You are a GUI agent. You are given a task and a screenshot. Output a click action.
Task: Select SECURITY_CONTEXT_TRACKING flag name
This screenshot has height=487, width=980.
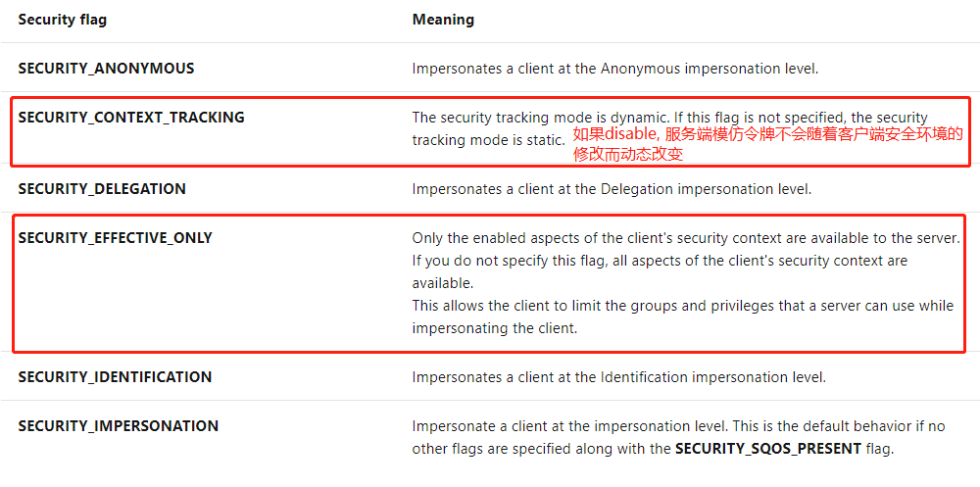click(x=131, y=118)
